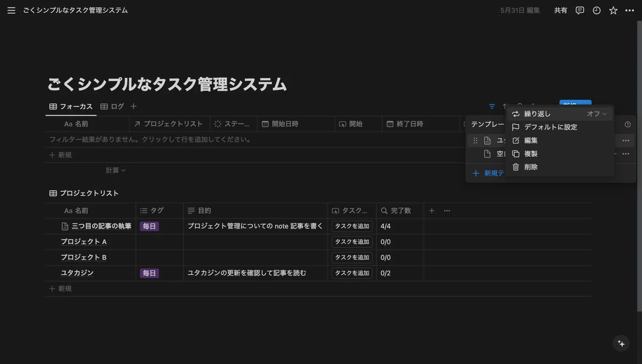Image resolution: width=642 pixels, height=364 pixels.
Task: Grab the first template's drag handle
Action: [x=476, y=141]
